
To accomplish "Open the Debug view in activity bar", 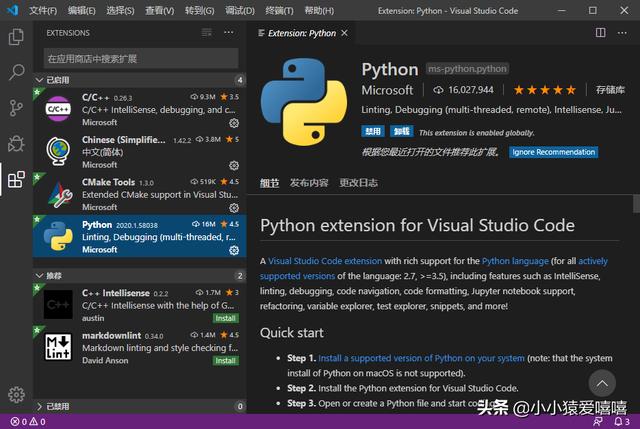I will [16, 143].
